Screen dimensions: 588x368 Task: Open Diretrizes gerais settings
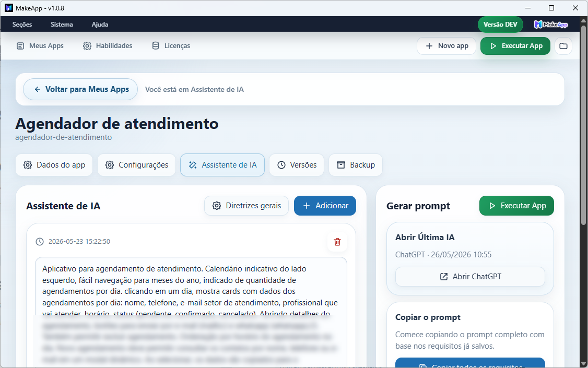click(x=246, y=206)
